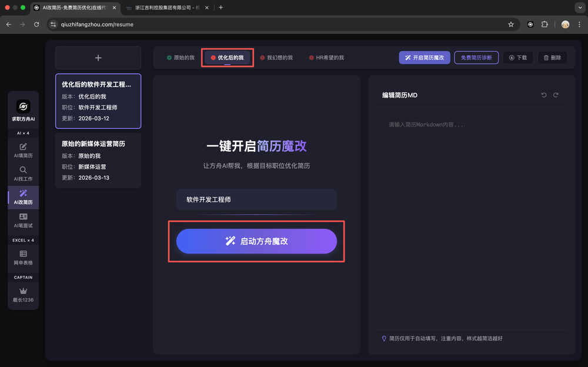Click the 软件开发工程师 target job field
Image resolution: width=588 pixels, height=367 pixels.
coord(256,199)
